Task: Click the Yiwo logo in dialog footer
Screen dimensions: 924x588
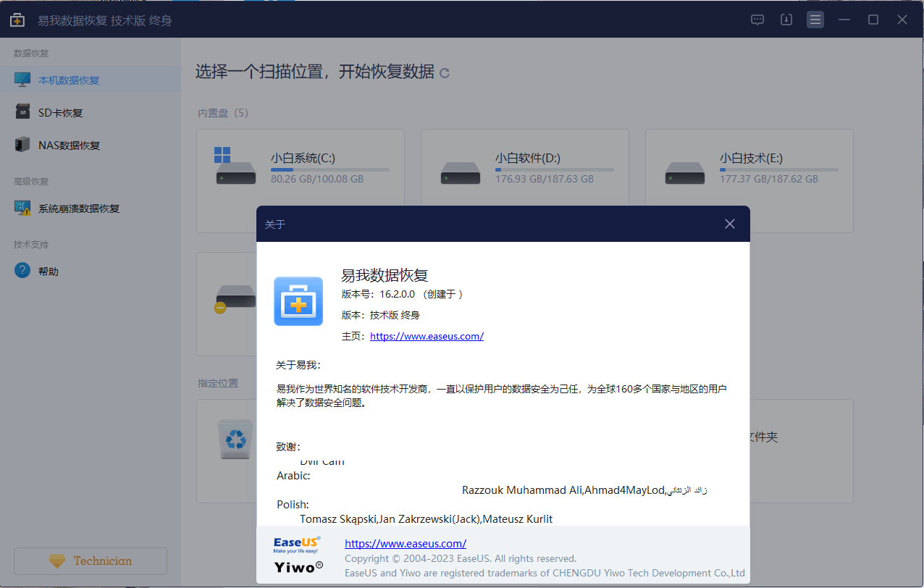Action: pos(298,566)
